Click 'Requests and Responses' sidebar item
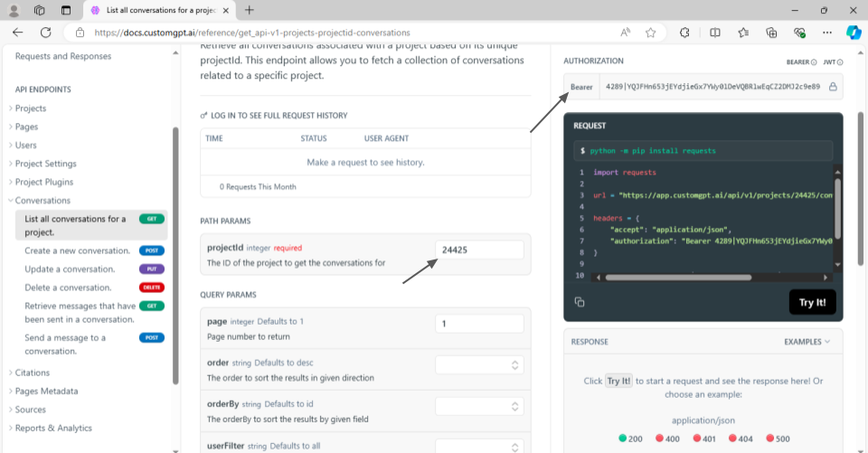868x453 pixels. tap(63, 56)
